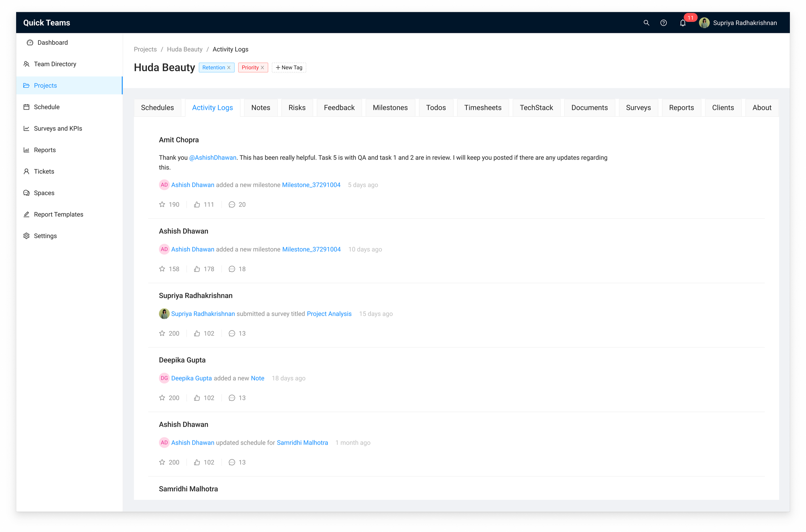The image size is (806, 532).
Task: Open Team Directory from the sidebar
Action: [x=55, y=64]
